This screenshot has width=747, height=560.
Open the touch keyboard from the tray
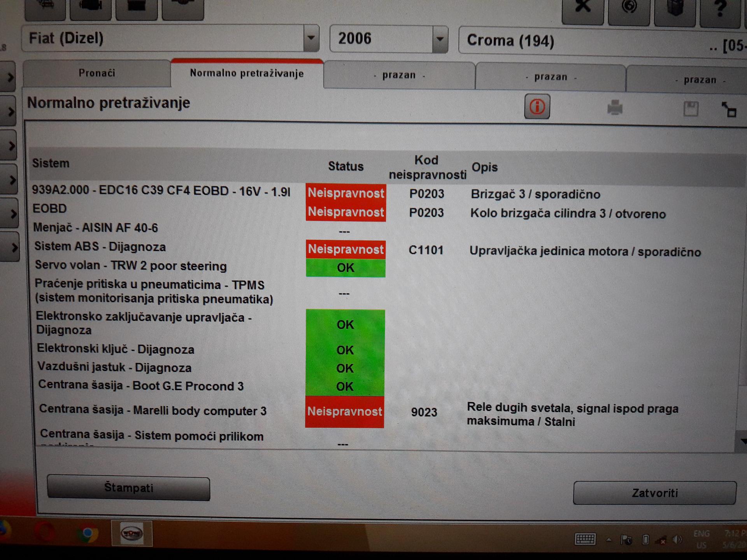pos(585,539)
